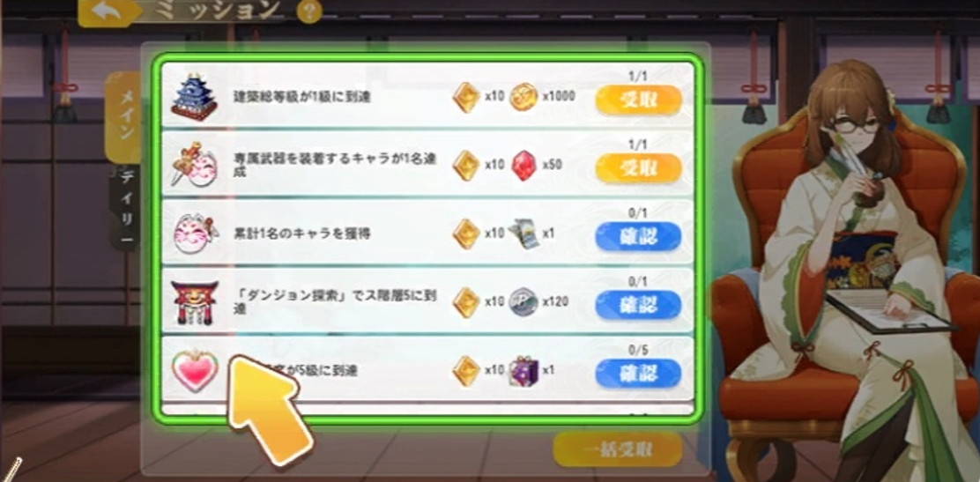Tap the ticket reward in character mission
Screen dimensions: 980x482
(x=523, y=234)
